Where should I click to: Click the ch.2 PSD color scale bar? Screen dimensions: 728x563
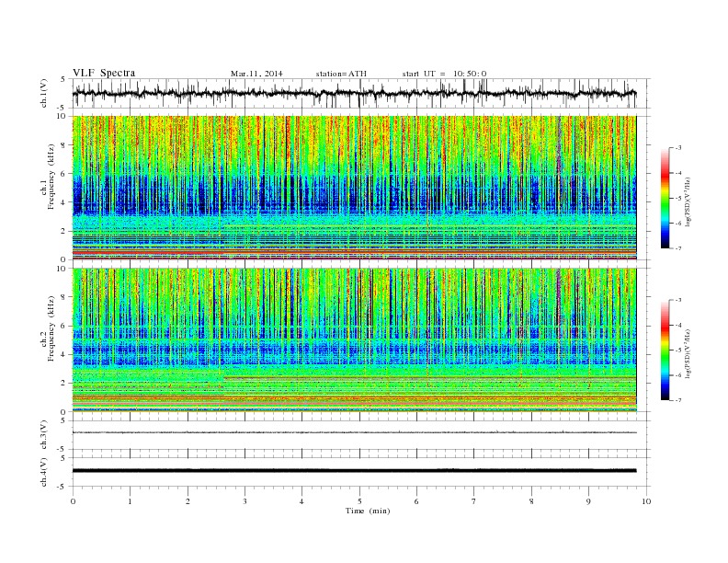point(665,350)
